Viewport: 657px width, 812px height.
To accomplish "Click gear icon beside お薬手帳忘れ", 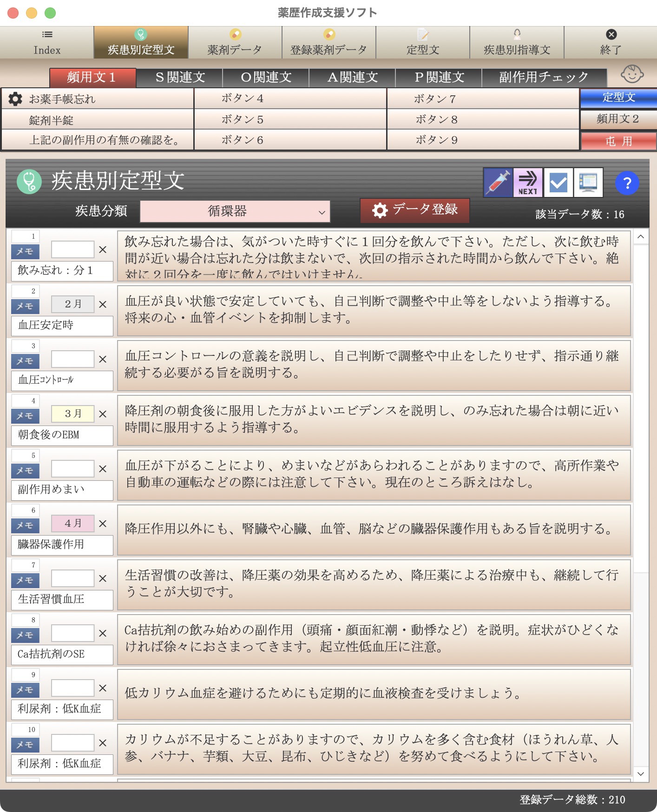I will 15,98.
